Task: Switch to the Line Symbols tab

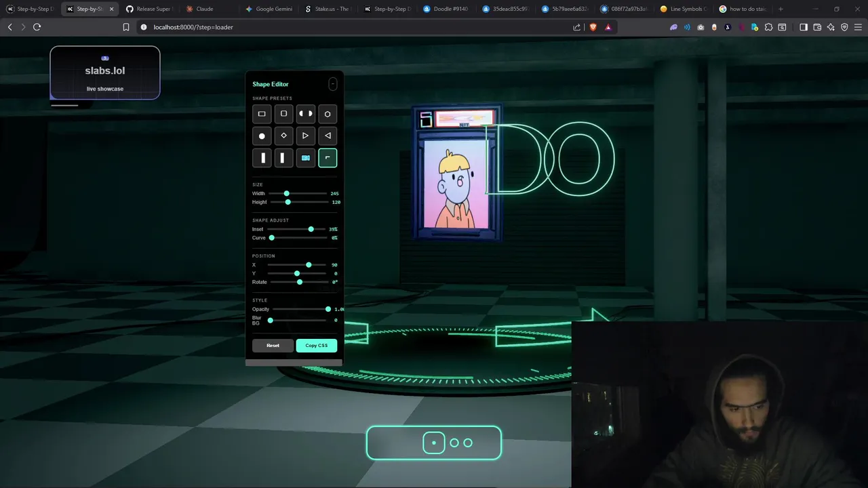Action: pos(684,9)
